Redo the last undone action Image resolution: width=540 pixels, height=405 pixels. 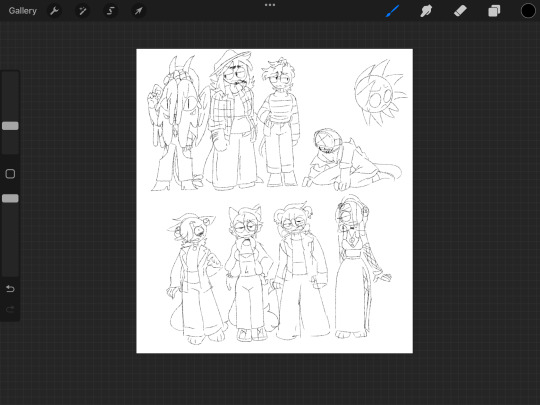pyautogui.click(x=10, y=309)
